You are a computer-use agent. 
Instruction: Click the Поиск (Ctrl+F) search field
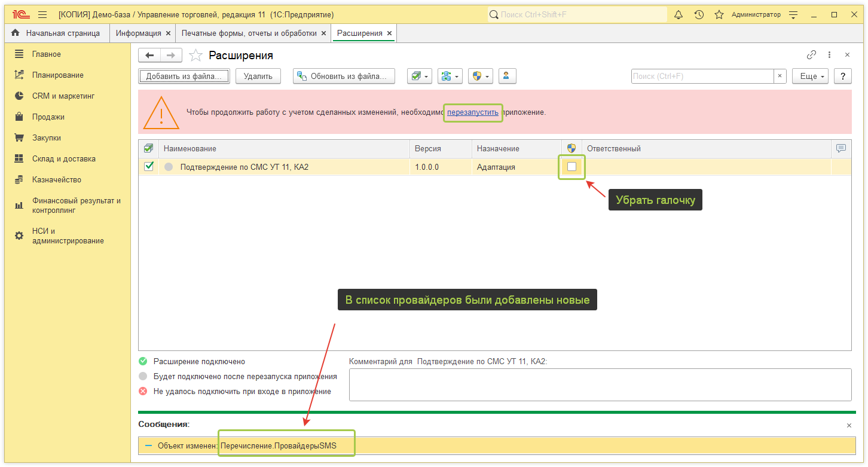tap(702, 76)
